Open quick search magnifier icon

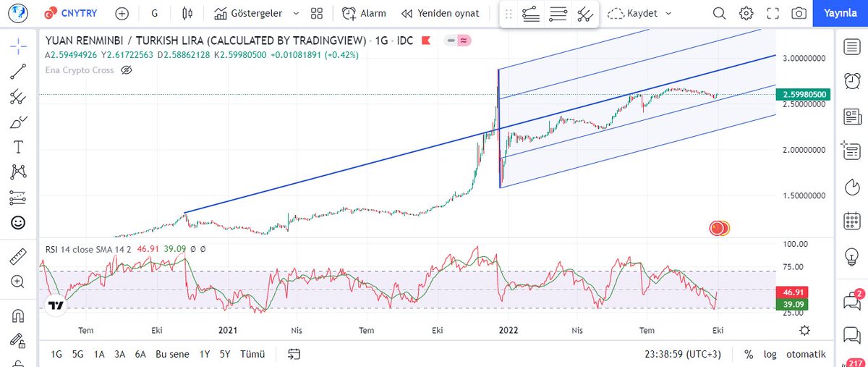tap(718, 13)
